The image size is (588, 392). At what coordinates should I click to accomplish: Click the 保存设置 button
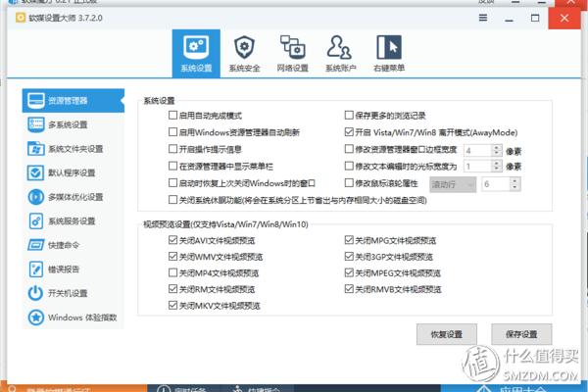point(521,335)
